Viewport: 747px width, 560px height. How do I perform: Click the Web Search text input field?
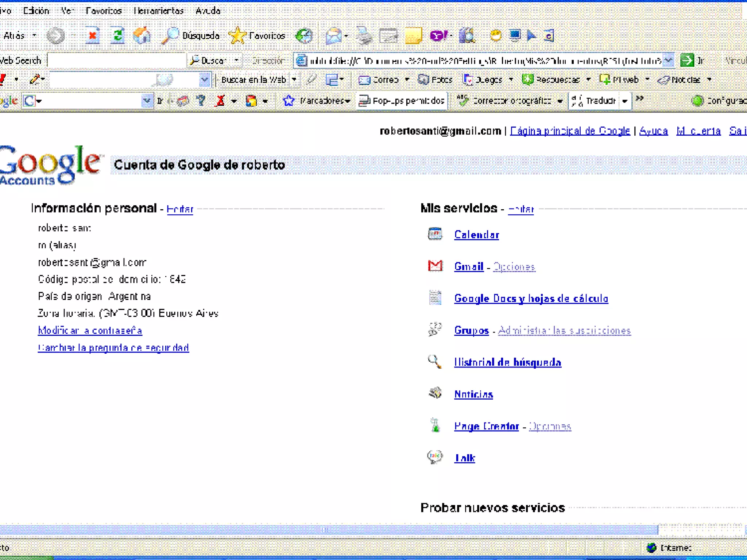pos(117,61)
